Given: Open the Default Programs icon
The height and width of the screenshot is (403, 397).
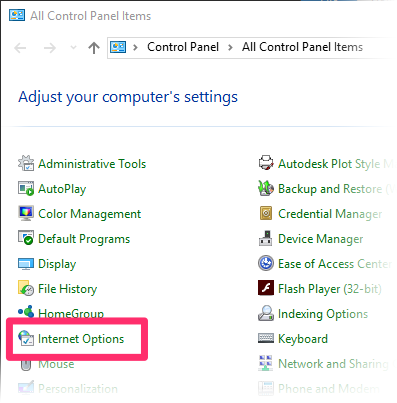Looking at the screenshot, I should 26,238.
